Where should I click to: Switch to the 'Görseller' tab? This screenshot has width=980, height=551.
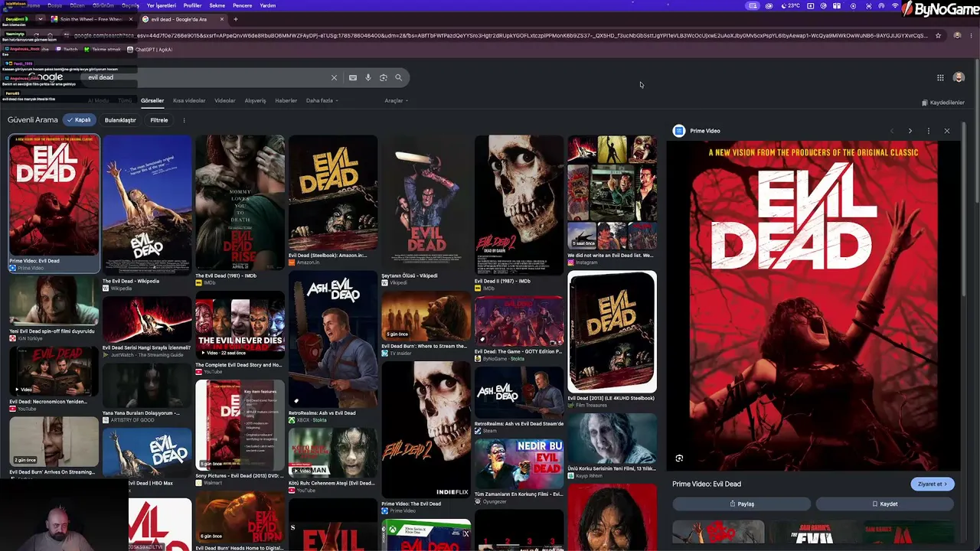(152, 100)
